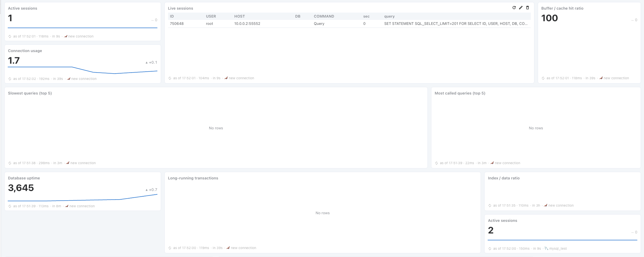Click the '+0.1' change indicator in Connection usage
Viewport: 644px width, 257px height.
pos(151,63)
